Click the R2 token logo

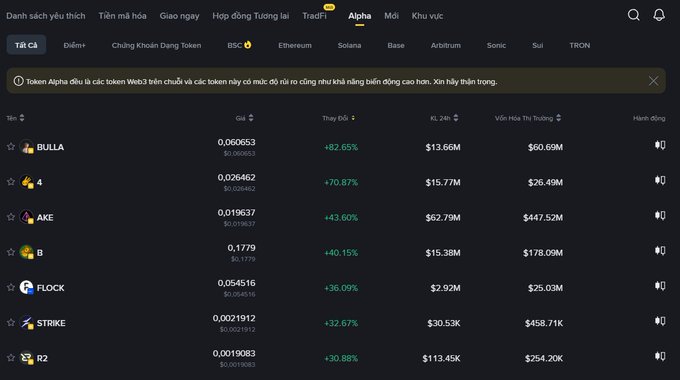tap(26, 358)
